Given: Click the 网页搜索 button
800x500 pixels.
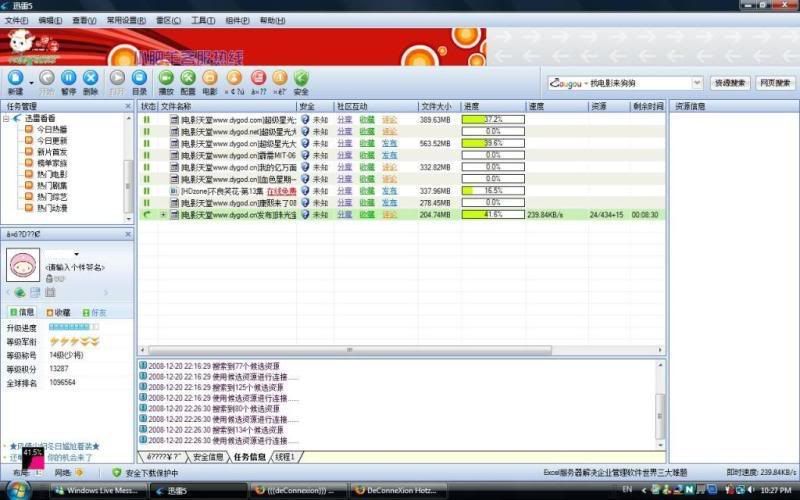Looking at the screenshot, I should click(775, 83).
